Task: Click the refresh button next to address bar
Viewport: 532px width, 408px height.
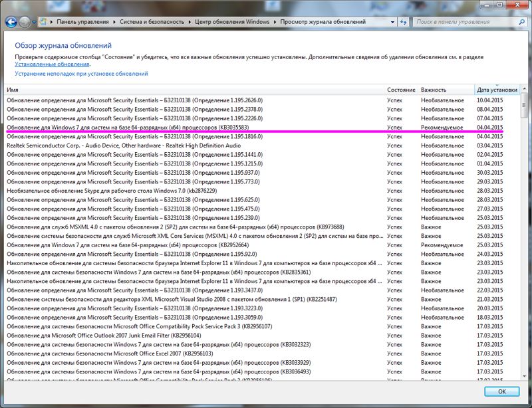Action: tap(403, 22)
